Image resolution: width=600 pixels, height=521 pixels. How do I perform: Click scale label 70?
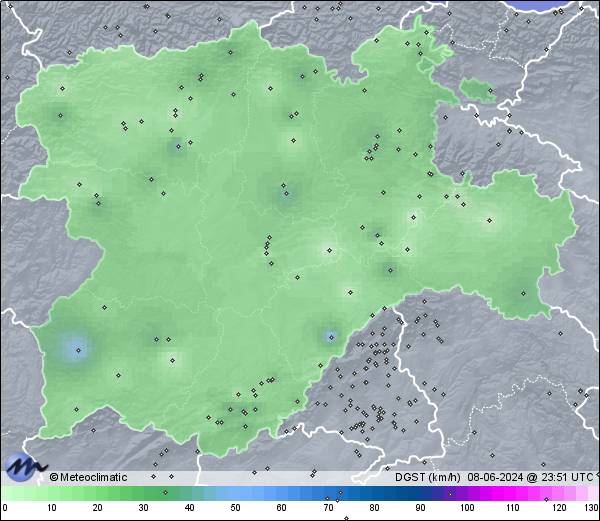pyautogui.click(x=328, y=508)
